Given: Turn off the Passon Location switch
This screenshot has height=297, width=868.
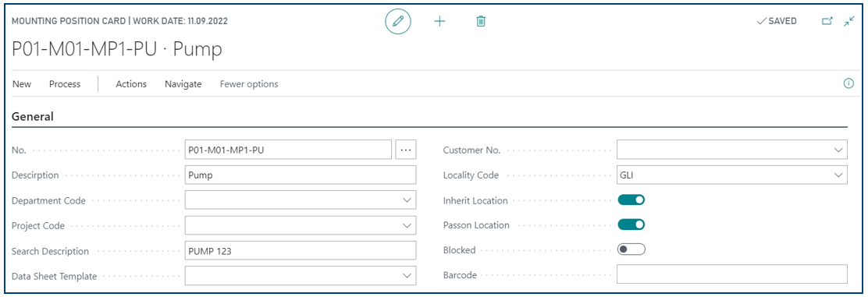Looking at the screenshot, I should click(631, 225).
